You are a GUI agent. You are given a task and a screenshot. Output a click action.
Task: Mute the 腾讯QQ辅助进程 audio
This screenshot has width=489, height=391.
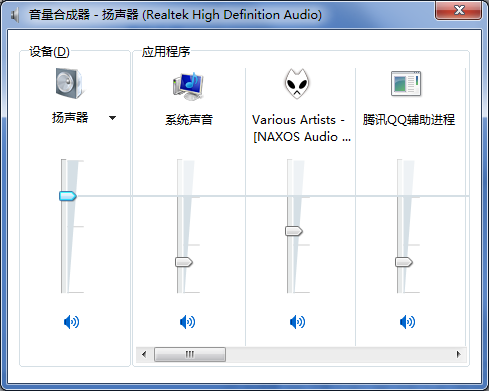coord(407,322)
